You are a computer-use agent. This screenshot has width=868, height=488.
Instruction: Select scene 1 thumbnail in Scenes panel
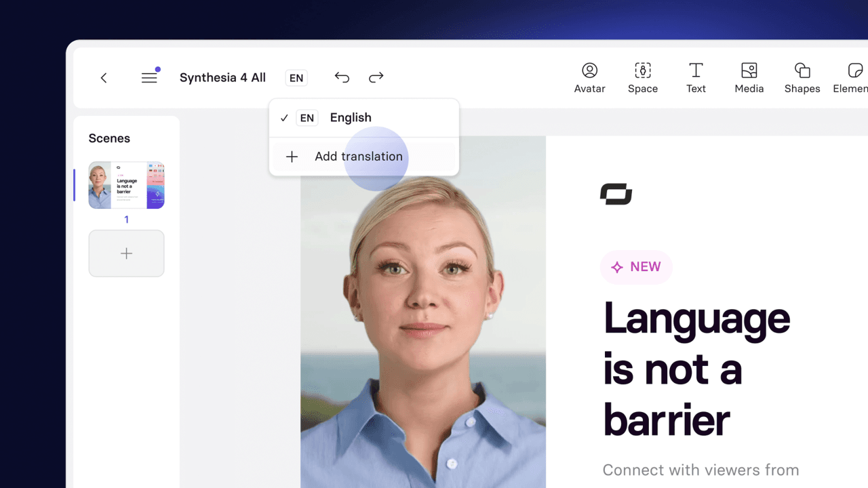[x=126, y=184]
